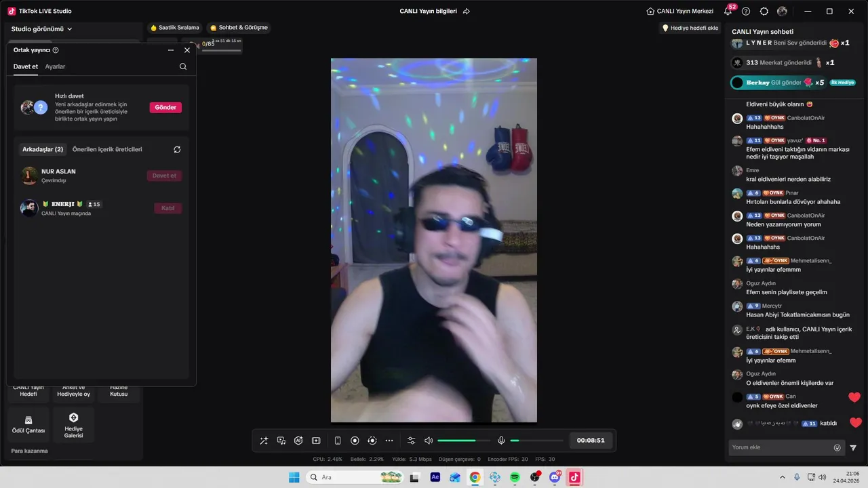
Task: Minimize the Ortak yayıncı panel
Action: (x=171, y=50)
